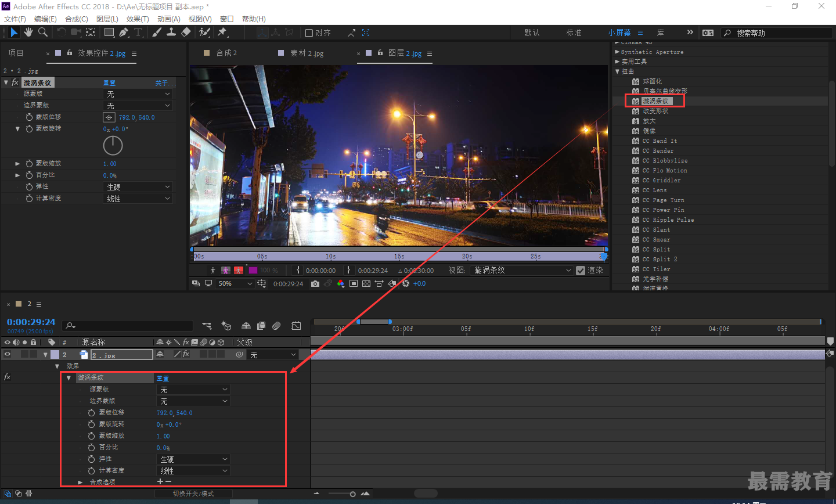This screenshot has width=836, height=504.
Task: Click the layer 2 label color swatch
Action: point(55,354)
